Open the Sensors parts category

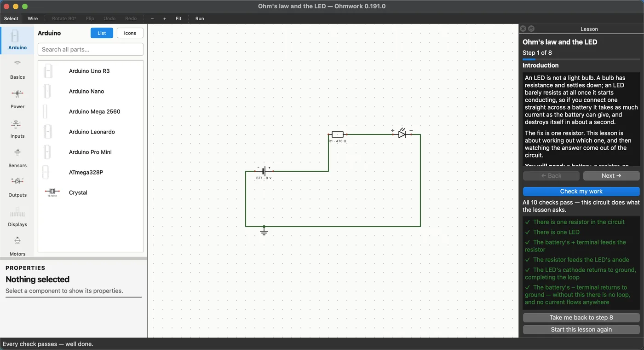pos(17,158)
